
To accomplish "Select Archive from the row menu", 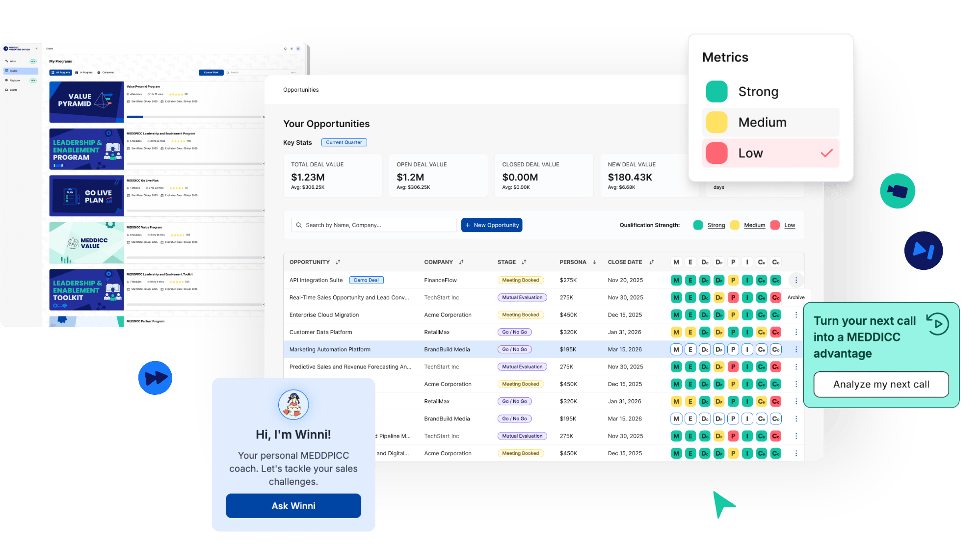I will click(796, 297).
